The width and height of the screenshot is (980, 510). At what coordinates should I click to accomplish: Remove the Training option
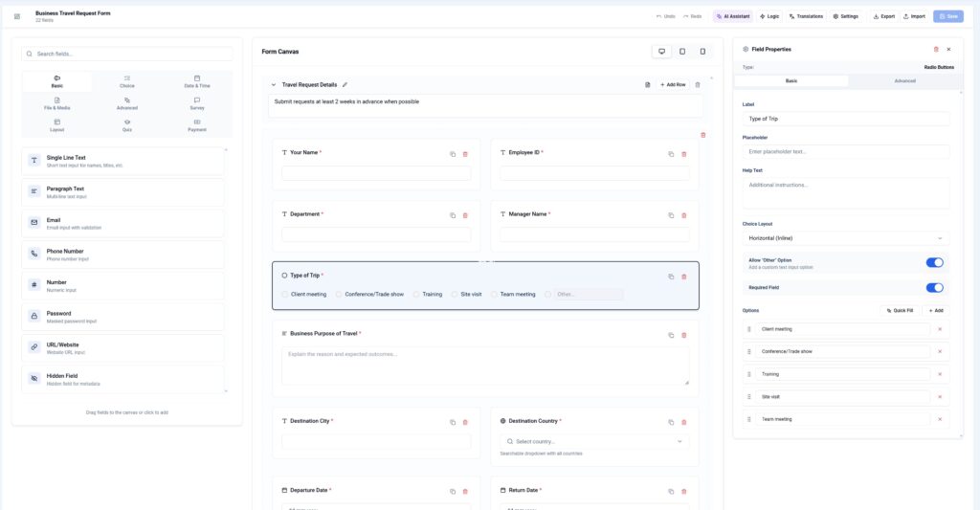939,374
